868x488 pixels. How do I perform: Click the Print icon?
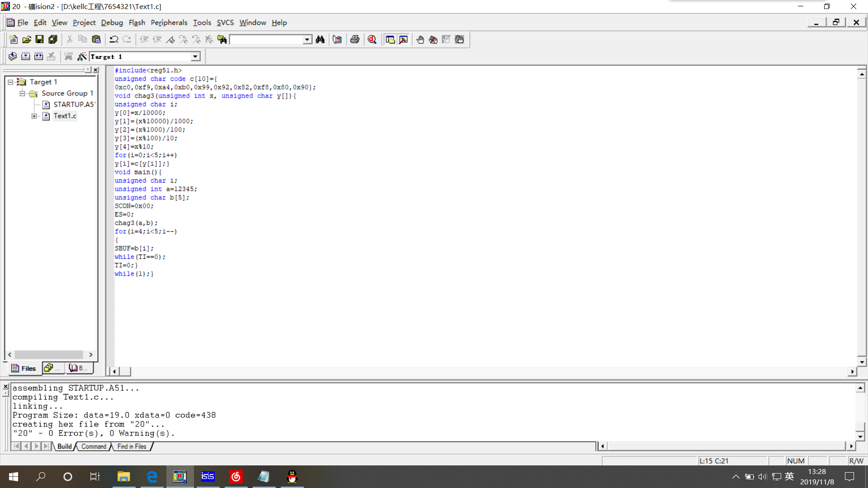(x=355, y=40)
